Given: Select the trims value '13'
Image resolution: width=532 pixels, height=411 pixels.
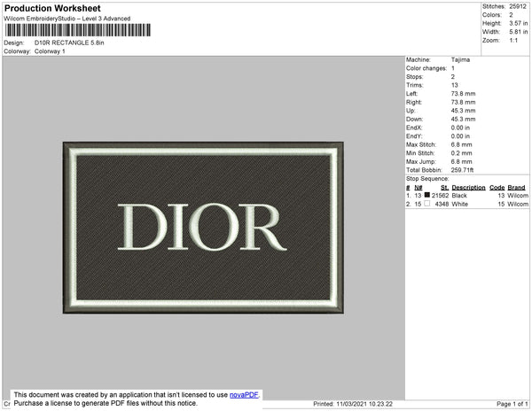Looking at the screenshot, I should pos(455,85).
